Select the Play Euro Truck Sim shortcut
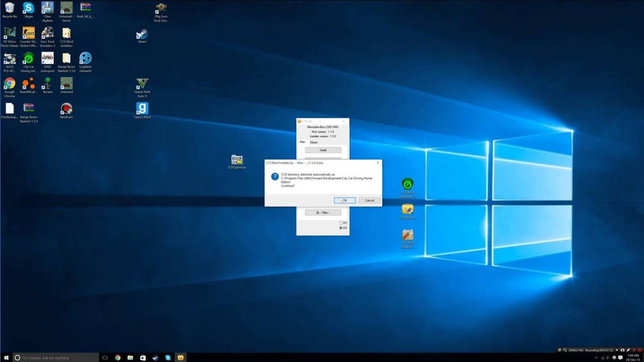 coord(161,12)
